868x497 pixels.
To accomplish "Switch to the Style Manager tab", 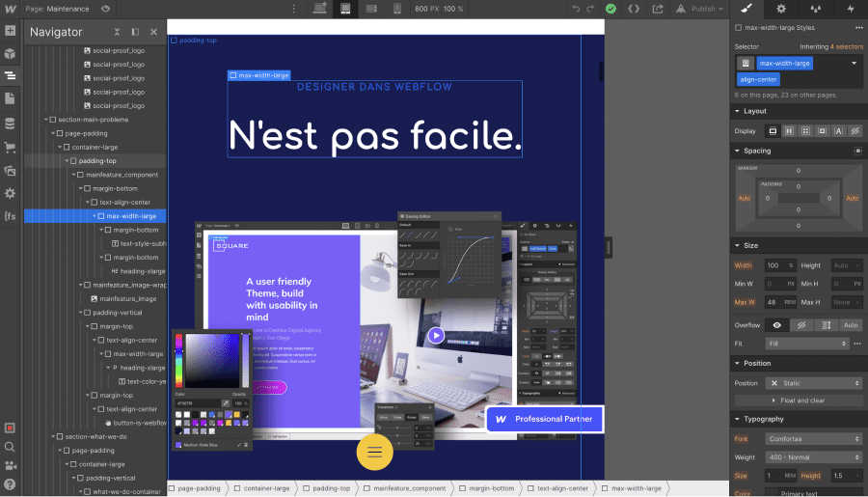I will (815, 9).
